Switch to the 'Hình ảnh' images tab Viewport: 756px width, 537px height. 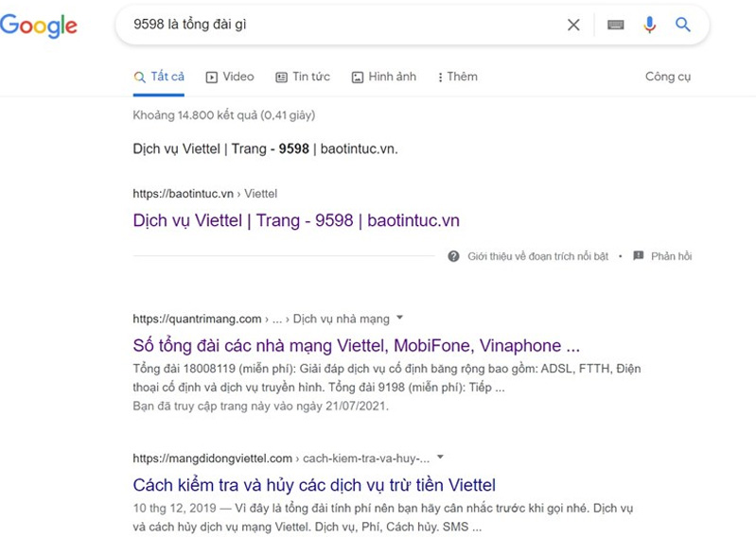(x=384, y=78)
